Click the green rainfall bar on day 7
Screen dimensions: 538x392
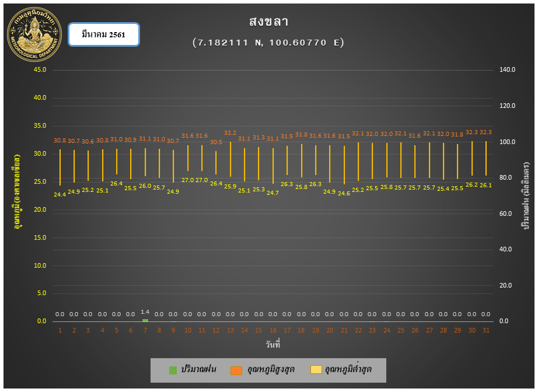point(145,320)
